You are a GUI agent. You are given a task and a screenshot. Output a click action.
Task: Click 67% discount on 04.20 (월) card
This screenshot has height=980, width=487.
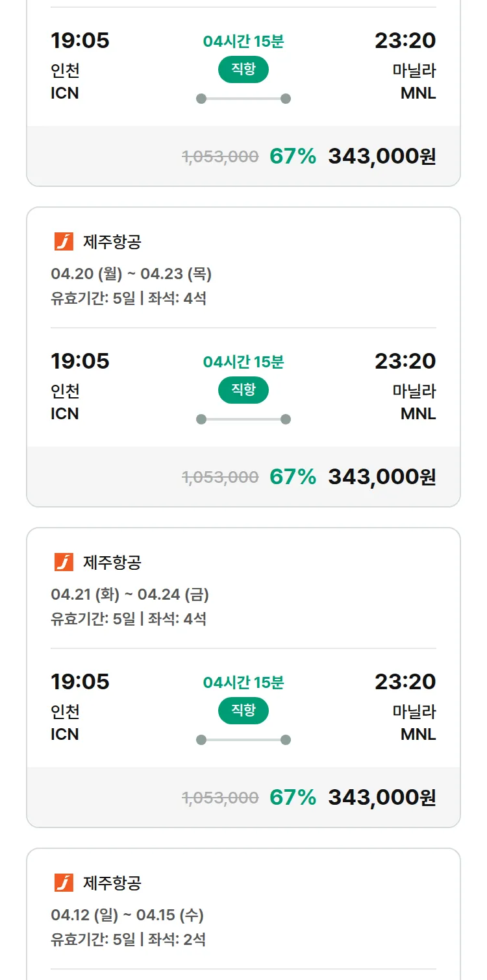(x=293, y=476)
